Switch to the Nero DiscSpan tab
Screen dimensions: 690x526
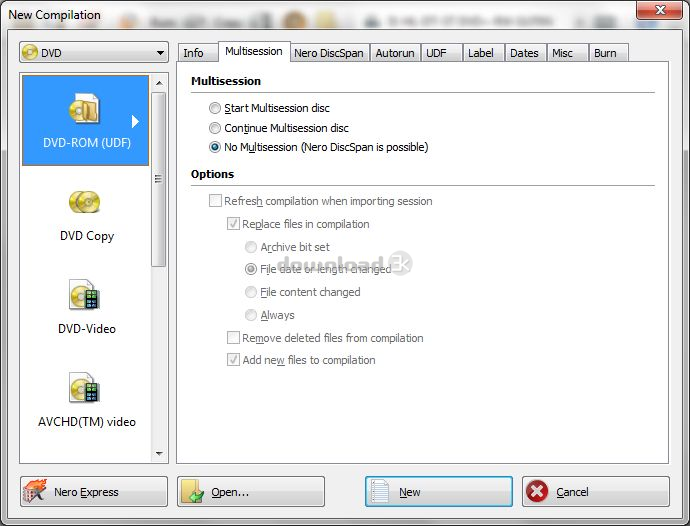point(329,53)
